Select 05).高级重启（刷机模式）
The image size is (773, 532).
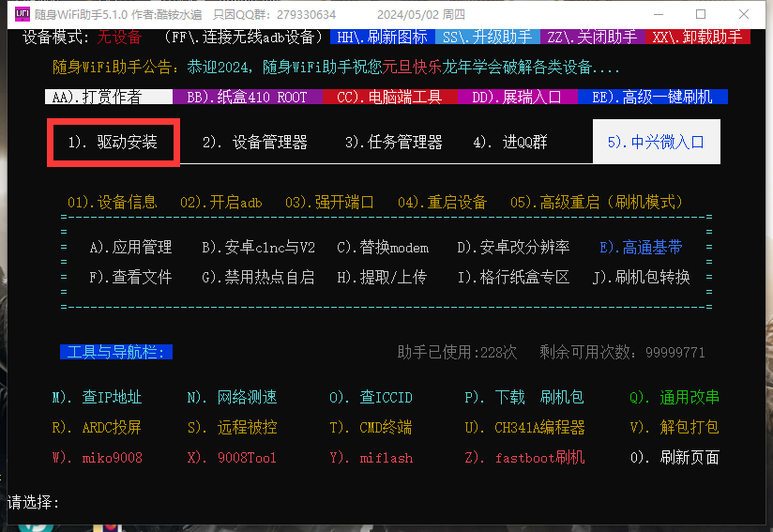pos(597,202)
